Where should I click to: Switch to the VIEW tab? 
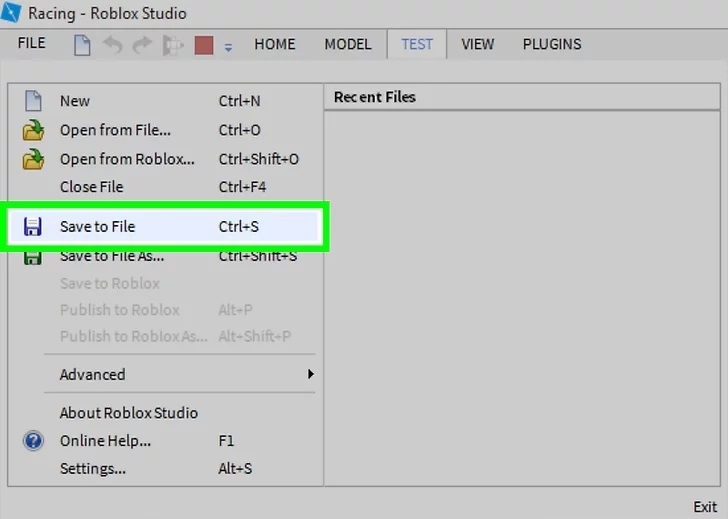(x=477, y=44)
